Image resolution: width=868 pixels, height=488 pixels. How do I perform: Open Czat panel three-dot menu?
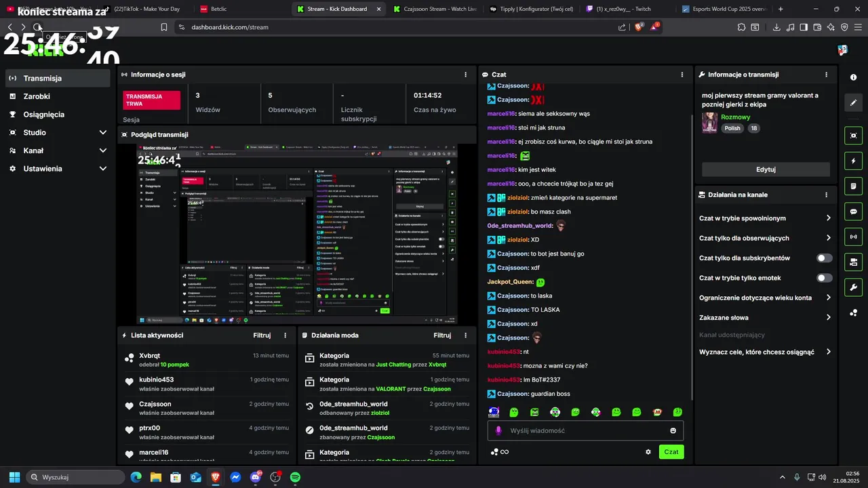tap(682, 75)
